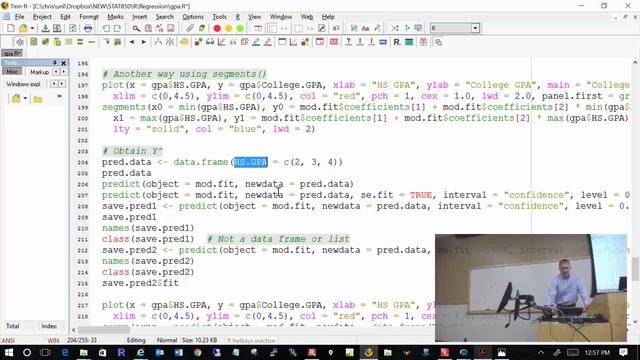
Task: Select the Total tab at panel bottom
Action: (x=13, y=326)
